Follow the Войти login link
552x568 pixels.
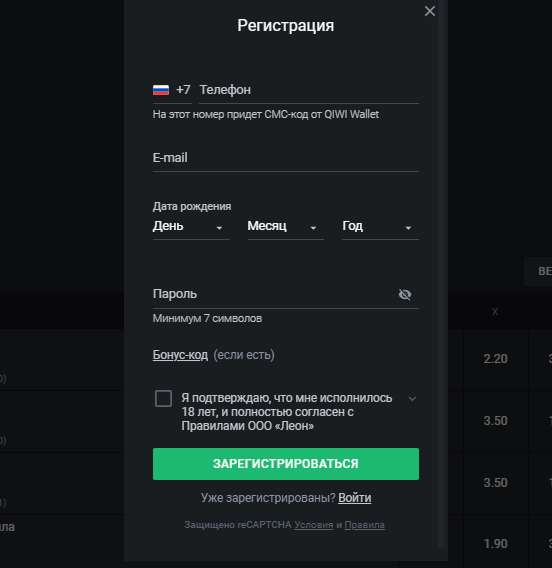click(355, 498)
